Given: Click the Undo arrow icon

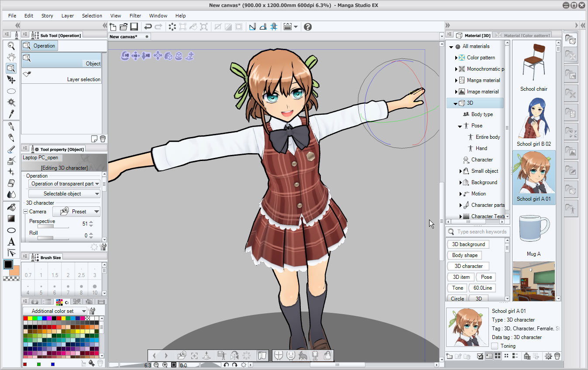Looking at the screenshot, I should tap(148, 27).
